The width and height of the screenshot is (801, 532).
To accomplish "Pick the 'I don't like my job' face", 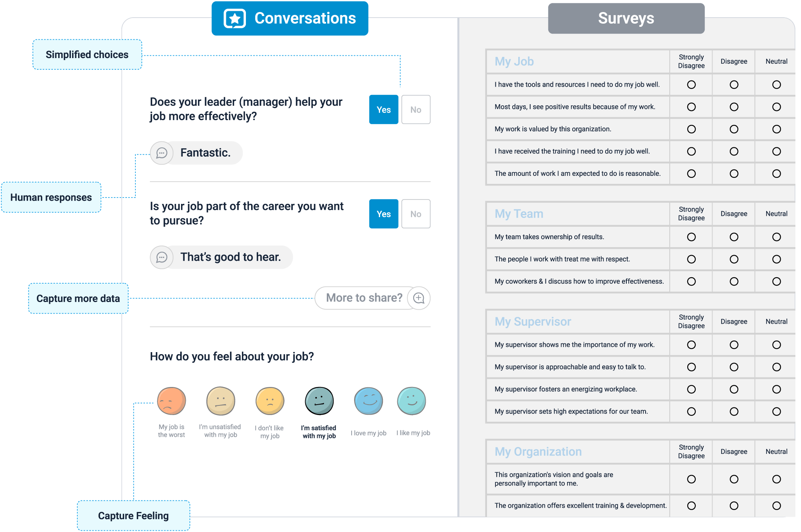I will 270,401.
